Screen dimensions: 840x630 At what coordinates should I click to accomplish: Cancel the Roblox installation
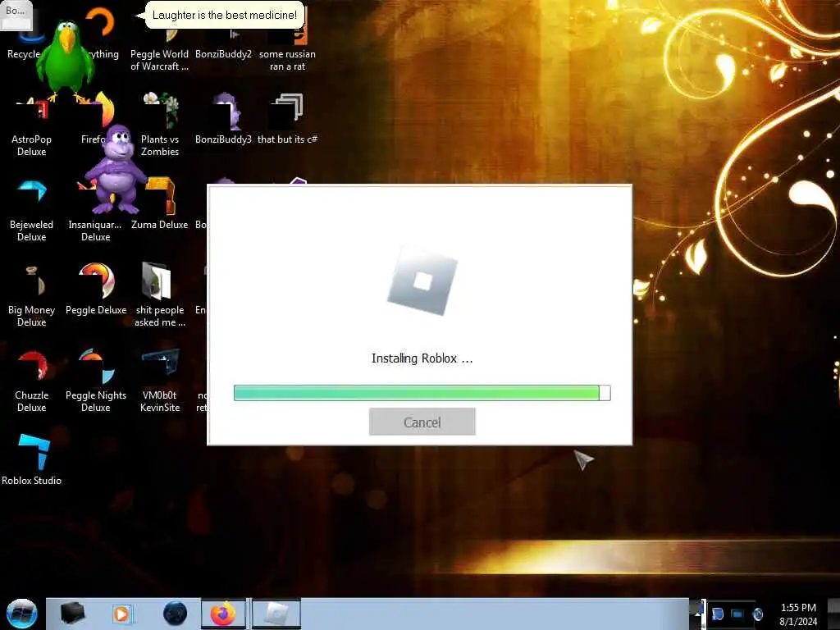point(422,422)
